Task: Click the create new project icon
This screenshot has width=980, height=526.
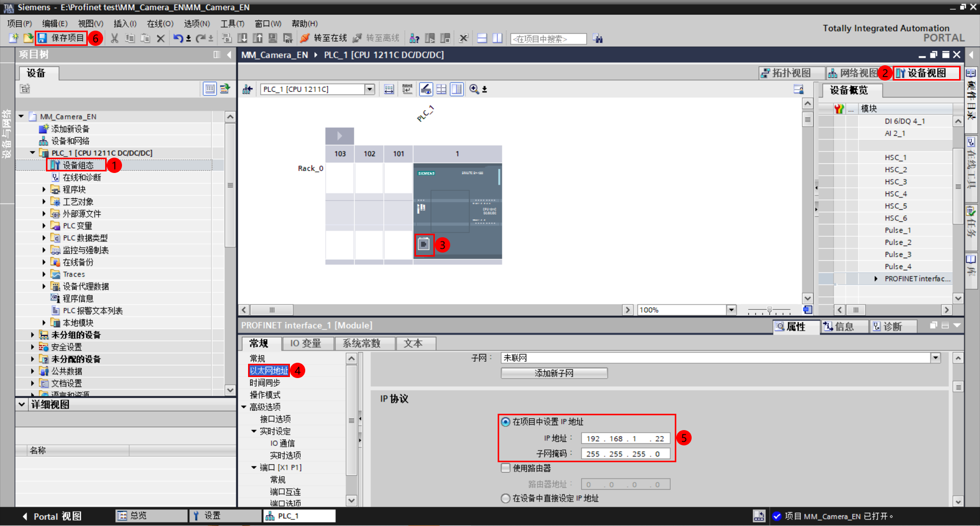Action: click(13, 38)
